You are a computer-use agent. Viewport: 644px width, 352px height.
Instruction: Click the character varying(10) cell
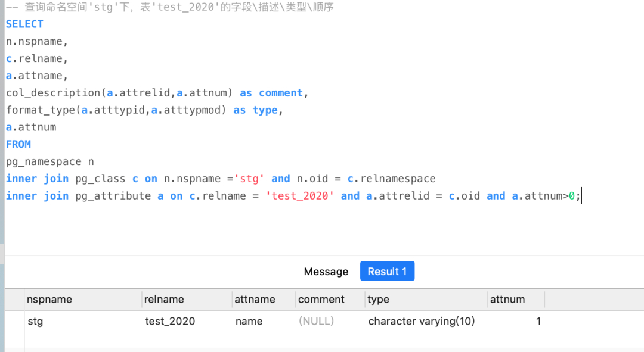pyautogui.click(x=426, y=321)
